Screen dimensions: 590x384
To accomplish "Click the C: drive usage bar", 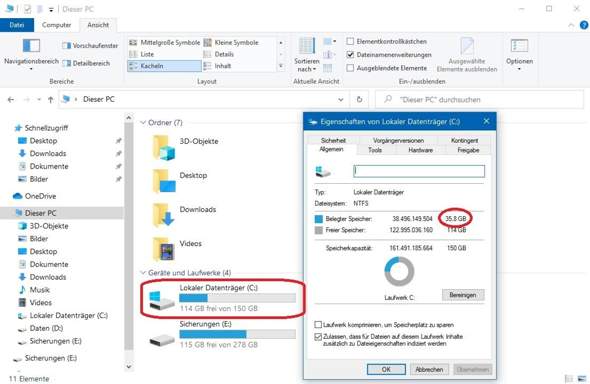I will coord(237,298).
